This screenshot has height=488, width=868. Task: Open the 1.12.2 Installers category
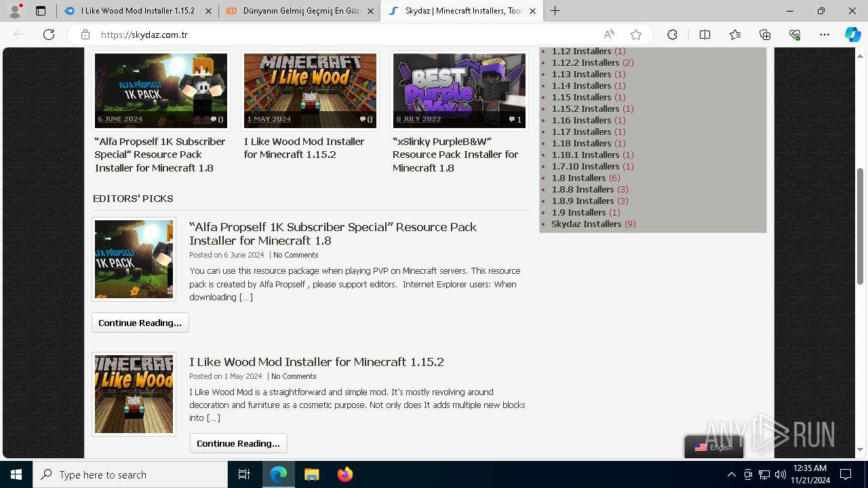click(585, 62)
